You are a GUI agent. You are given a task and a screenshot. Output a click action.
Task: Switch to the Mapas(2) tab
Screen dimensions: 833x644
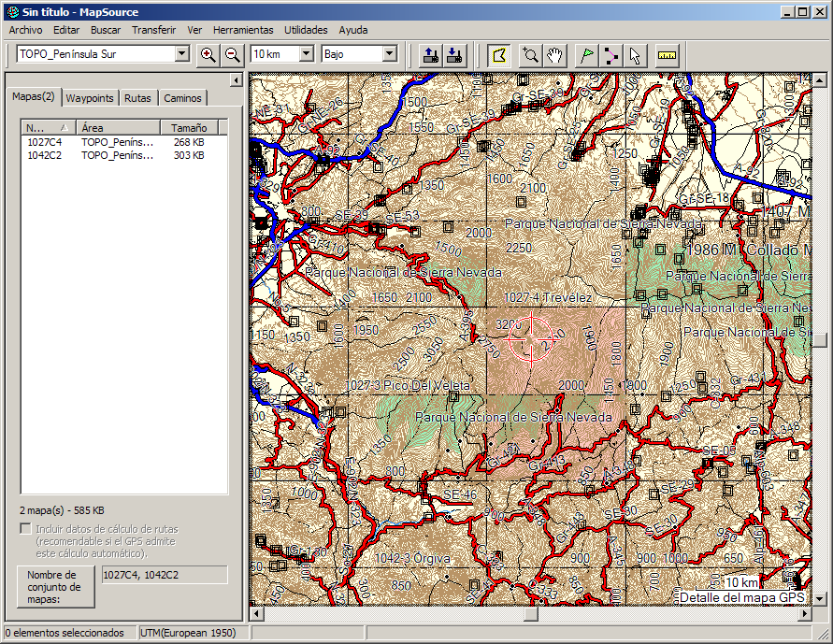click(34, 96)
